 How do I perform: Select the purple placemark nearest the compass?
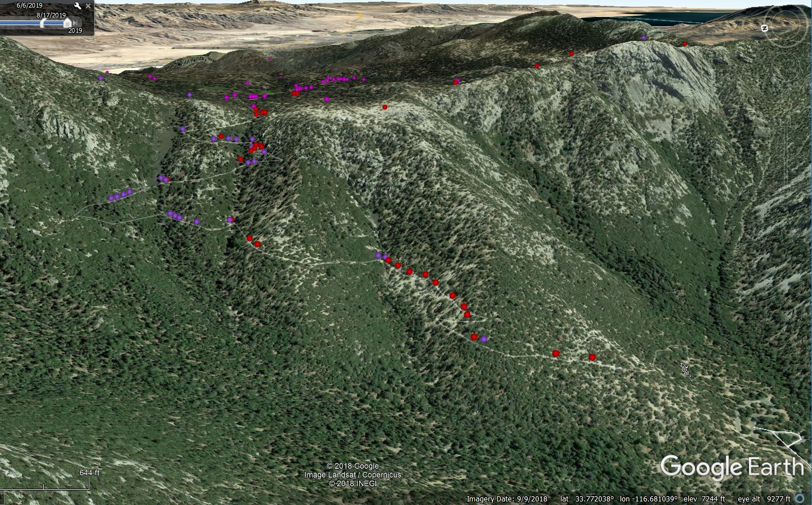tap(644, 37)
